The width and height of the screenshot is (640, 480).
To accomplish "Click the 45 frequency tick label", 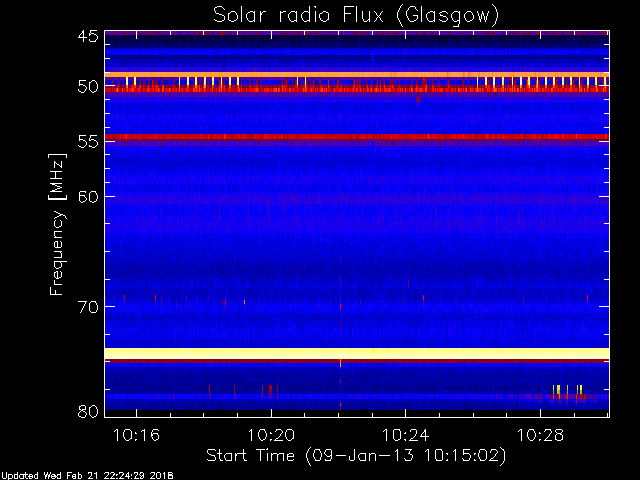I will pos(88,36).
